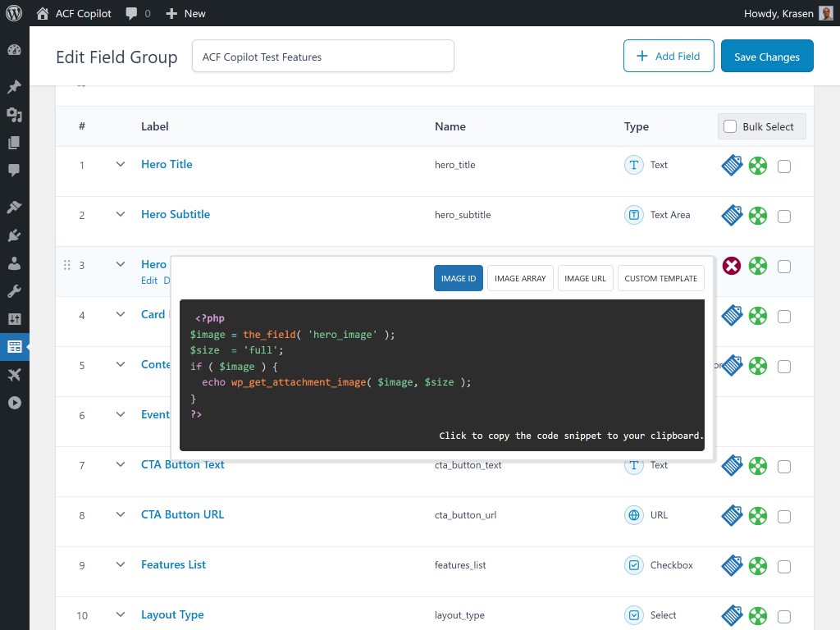840x630 pixels.
Task: Click the WordPress logo in admin bar
Action: [x=14, y=13]
